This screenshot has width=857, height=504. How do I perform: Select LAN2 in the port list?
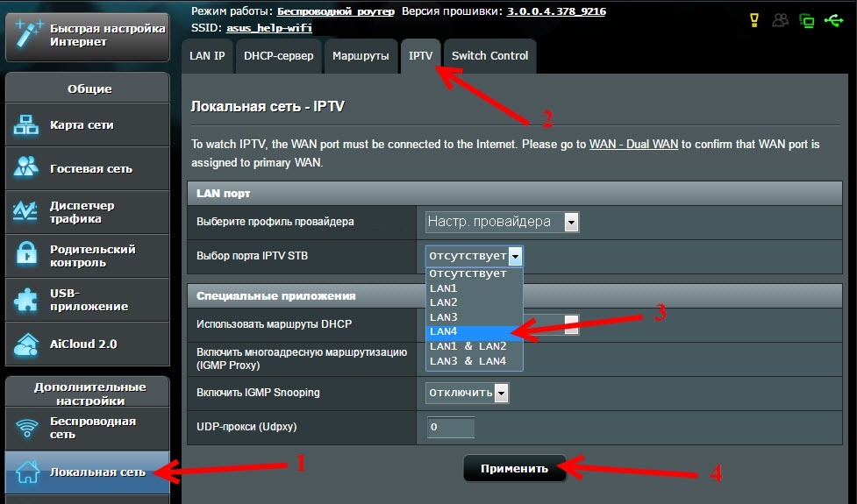point(474,302)
